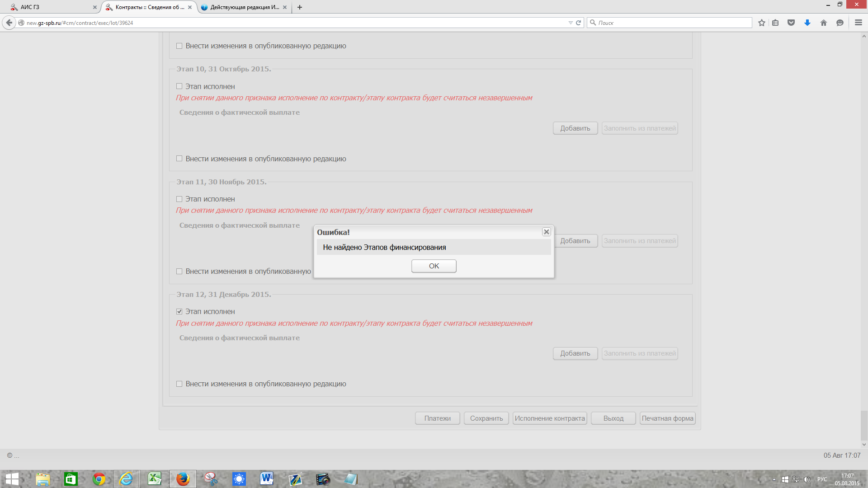The image size is (868, 488).
Task: Open the Firefox hamburger menu
Action: click(x=859, y=23)
